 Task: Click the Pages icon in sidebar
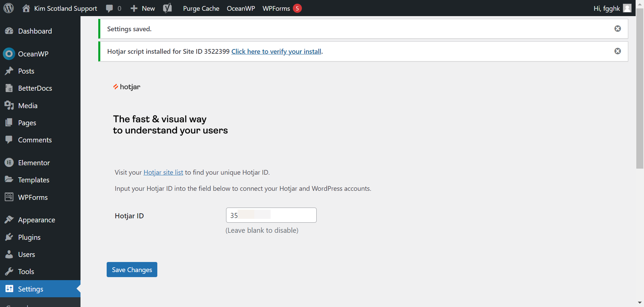click(x=9, y=123)
